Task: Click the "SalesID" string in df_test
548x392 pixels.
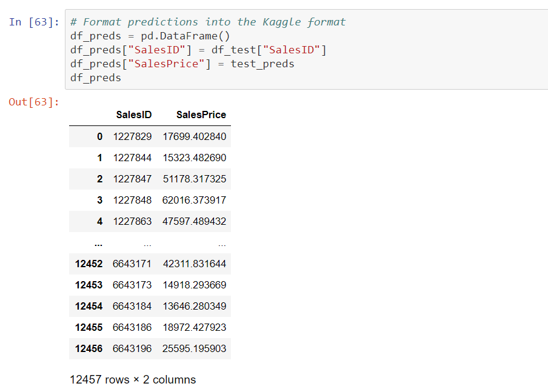Action: [291, 50]
